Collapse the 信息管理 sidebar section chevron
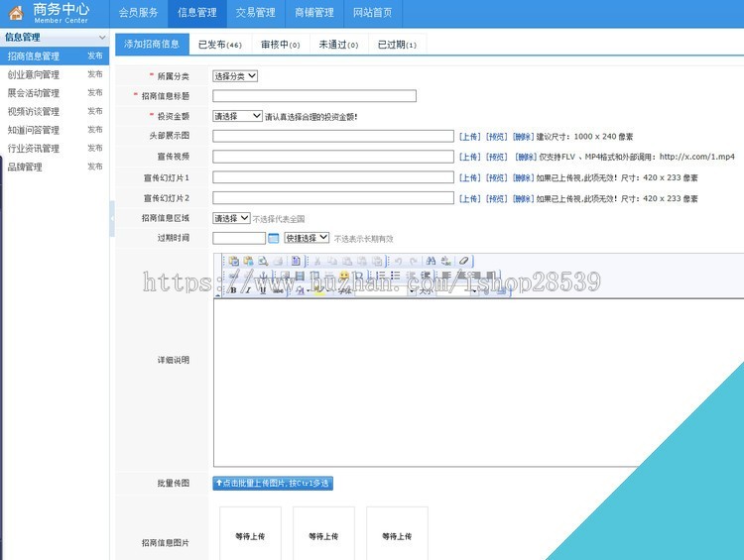This screenshot has height=560, width=744. click(x=102, y=37)
